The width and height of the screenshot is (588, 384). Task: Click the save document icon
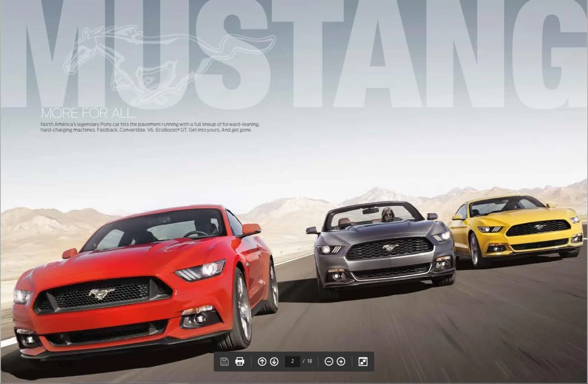coord(224,361)
